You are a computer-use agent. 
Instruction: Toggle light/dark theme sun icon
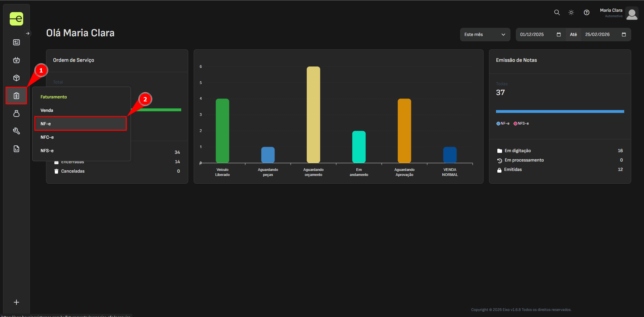571,12
